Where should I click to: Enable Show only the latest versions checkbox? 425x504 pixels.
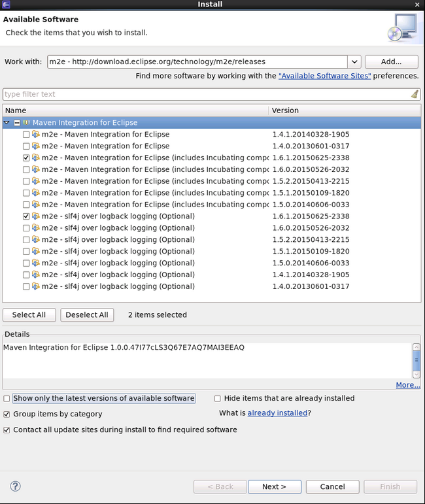(x=7, y=399)
